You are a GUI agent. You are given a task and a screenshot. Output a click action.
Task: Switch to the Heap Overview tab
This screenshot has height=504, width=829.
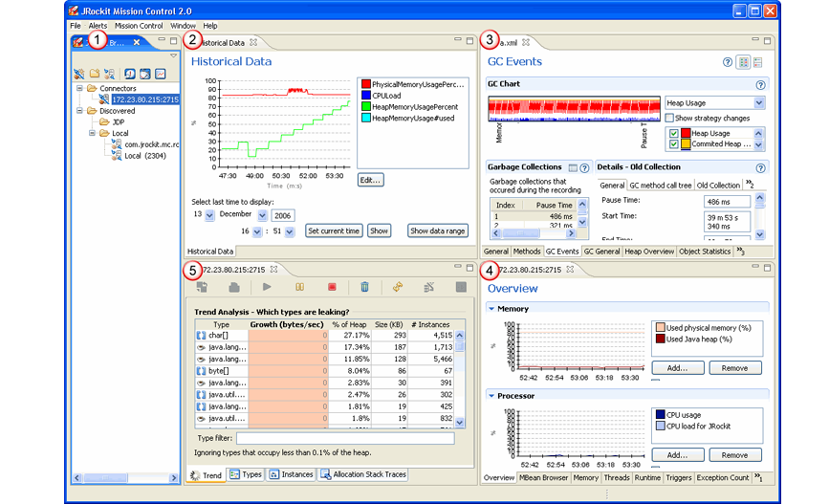click(x=649, y=252)
